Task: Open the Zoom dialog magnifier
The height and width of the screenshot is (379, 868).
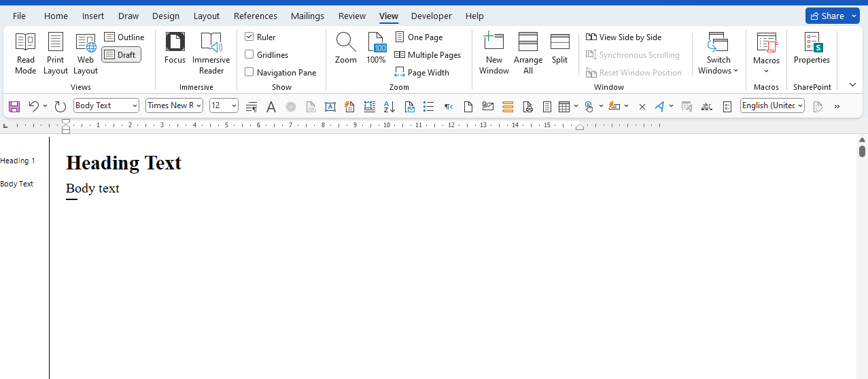Action: 346,49
